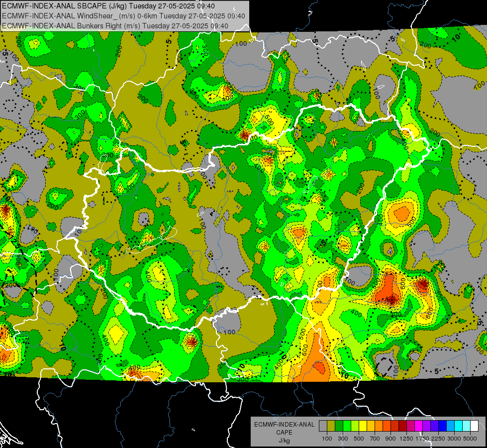
Task: Click the J/kg unit label
Action: 284,441
